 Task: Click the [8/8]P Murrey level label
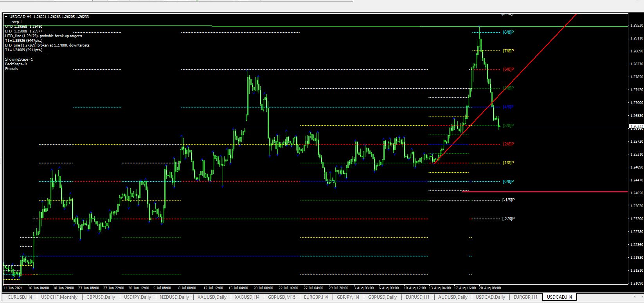pyautogui.click(x=508, y=32)
